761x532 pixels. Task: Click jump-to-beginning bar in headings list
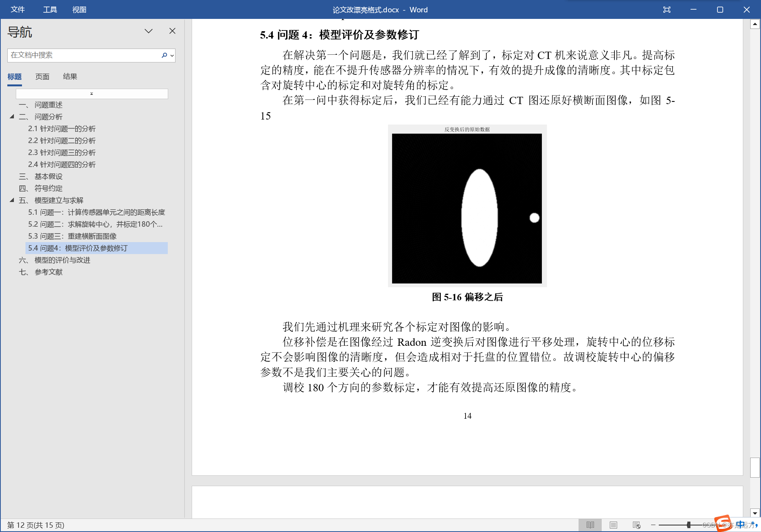click(x=92, y=94)
